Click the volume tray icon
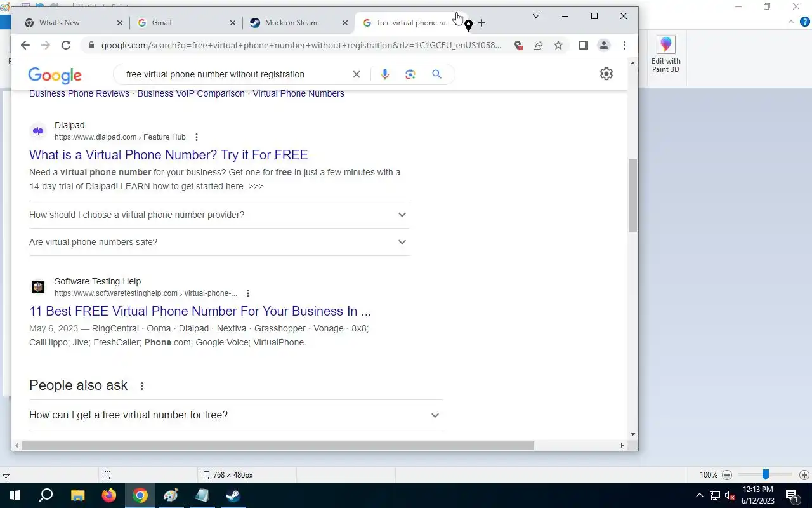 click(x=730, y=495)
